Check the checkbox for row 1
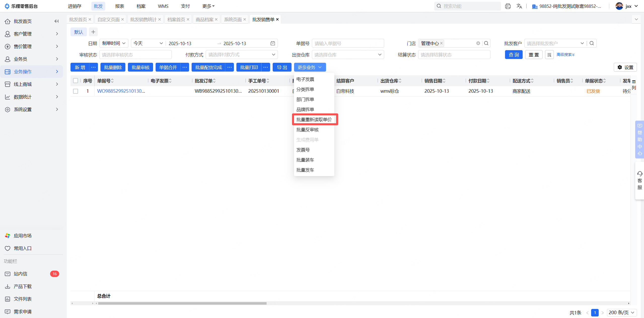The height and width of the screenshot is (318, 644). [76, 91]
